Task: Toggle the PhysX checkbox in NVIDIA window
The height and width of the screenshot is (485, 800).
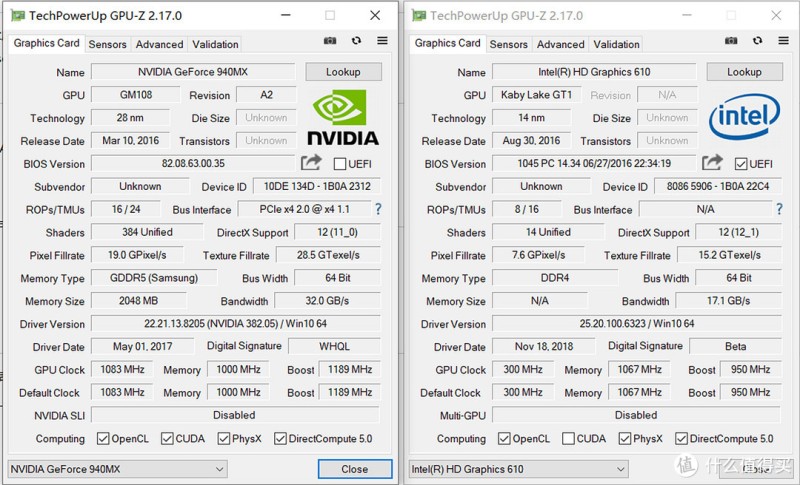Action: pos(223,439)
